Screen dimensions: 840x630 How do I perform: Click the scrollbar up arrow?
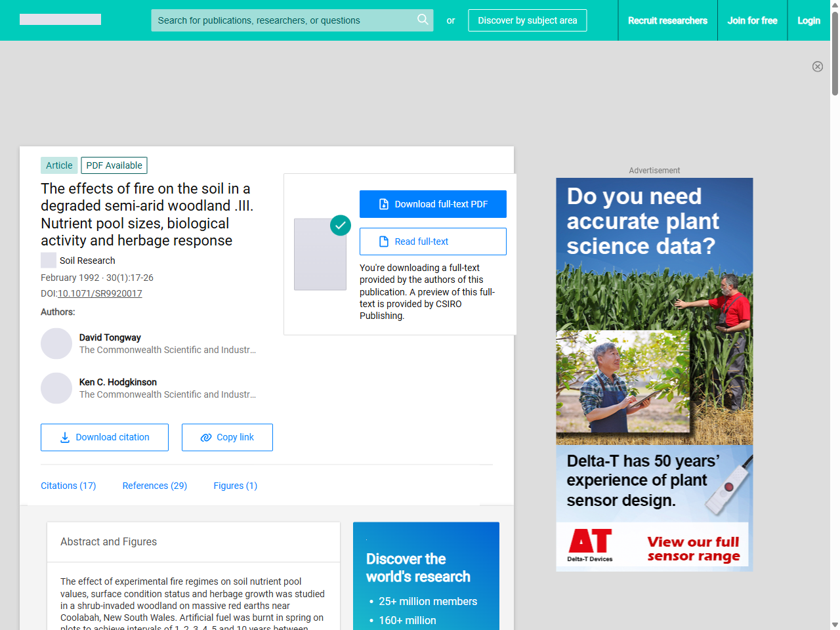835,5
